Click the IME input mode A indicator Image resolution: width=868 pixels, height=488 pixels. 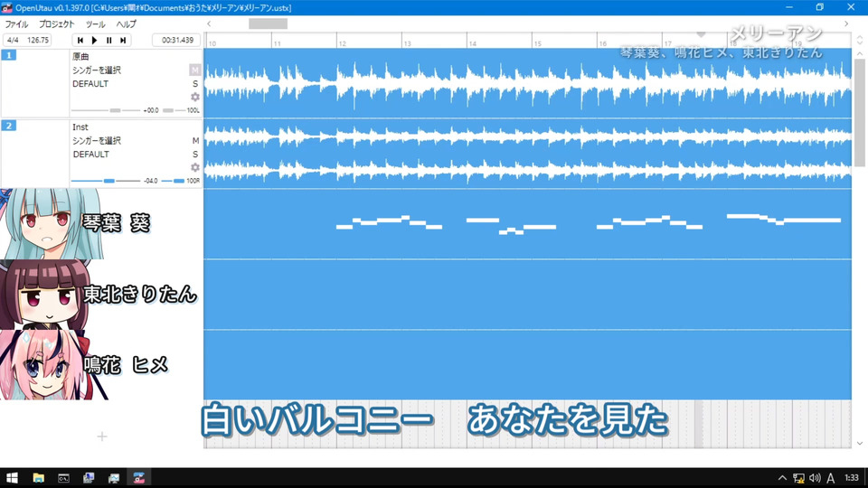(830, 478)
